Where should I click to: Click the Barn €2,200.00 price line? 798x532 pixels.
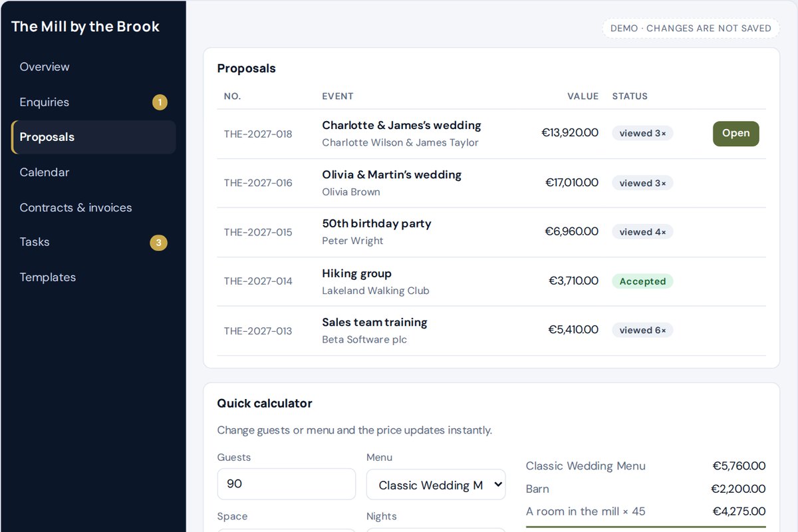point(646,489)
